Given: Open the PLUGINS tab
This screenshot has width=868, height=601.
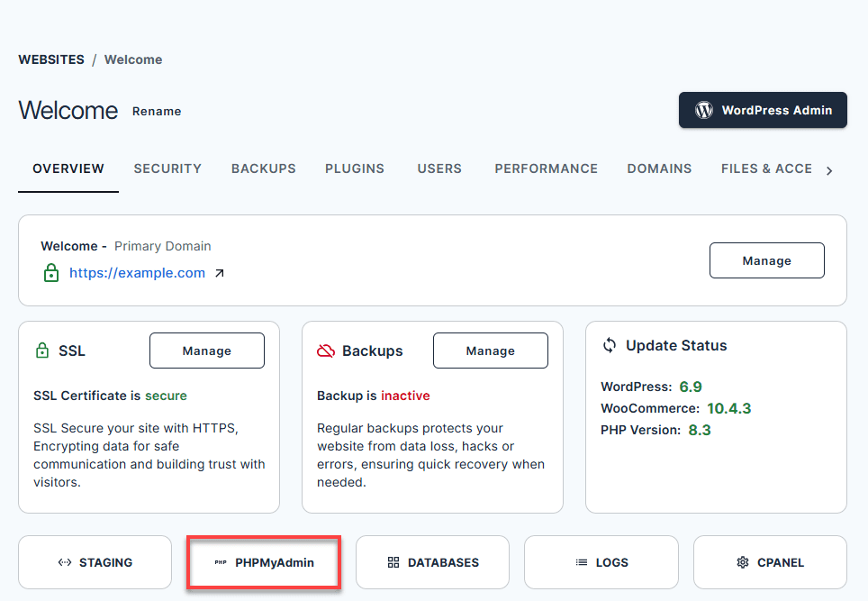Looking at the screenshot, I should coord(355,168).
